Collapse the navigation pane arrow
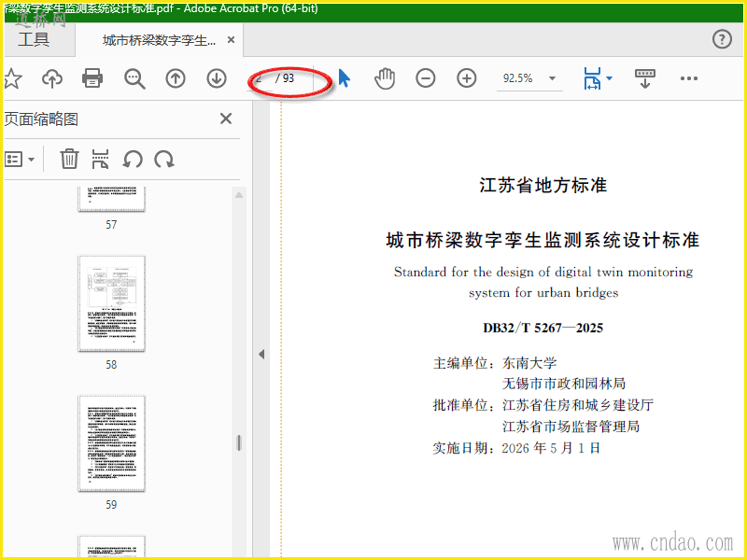747x560 pixels. coord(261,355)
